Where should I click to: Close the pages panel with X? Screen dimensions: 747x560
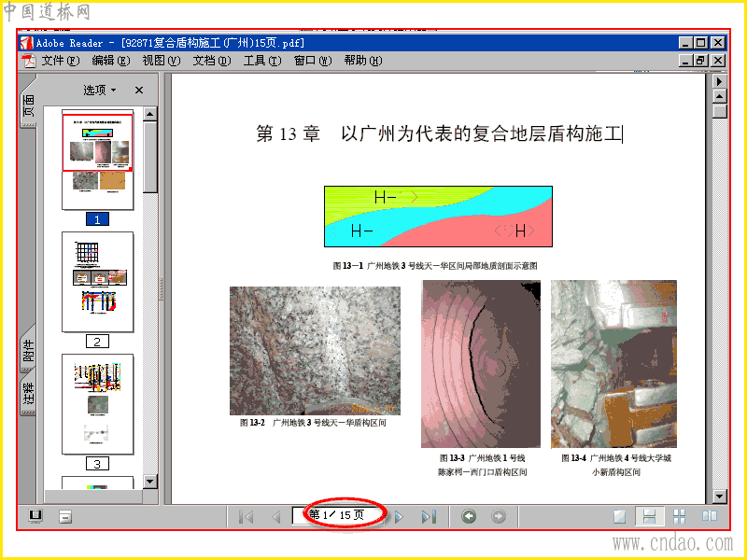coord(138,90)
